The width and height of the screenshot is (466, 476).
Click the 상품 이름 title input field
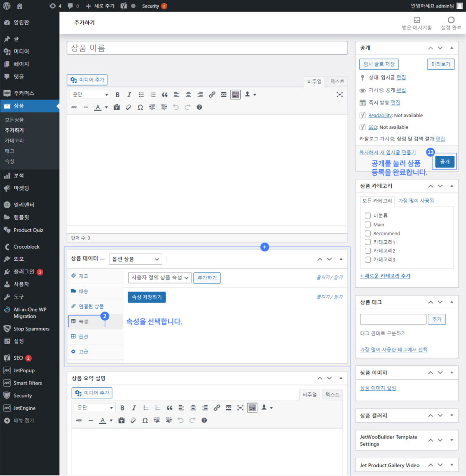207,48
